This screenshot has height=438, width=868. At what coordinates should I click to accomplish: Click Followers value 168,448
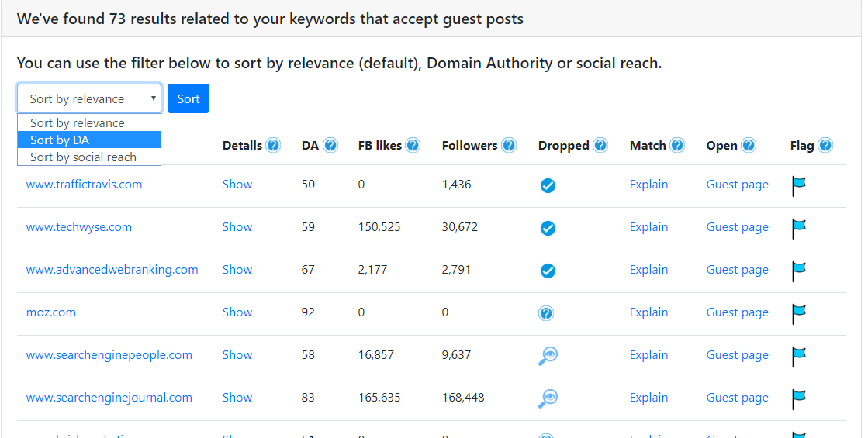tap(463, 397)
